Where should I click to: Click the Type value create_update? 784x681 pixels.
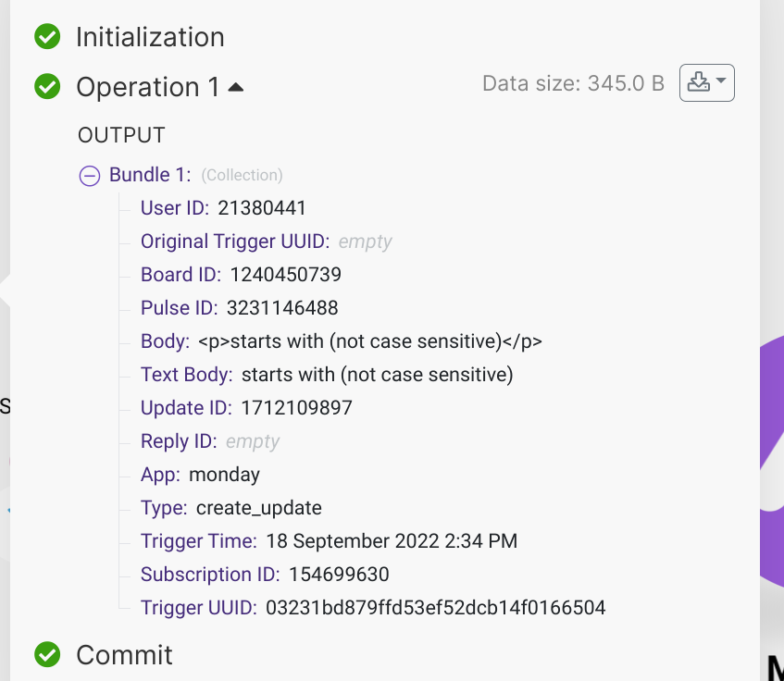point(259,508)
